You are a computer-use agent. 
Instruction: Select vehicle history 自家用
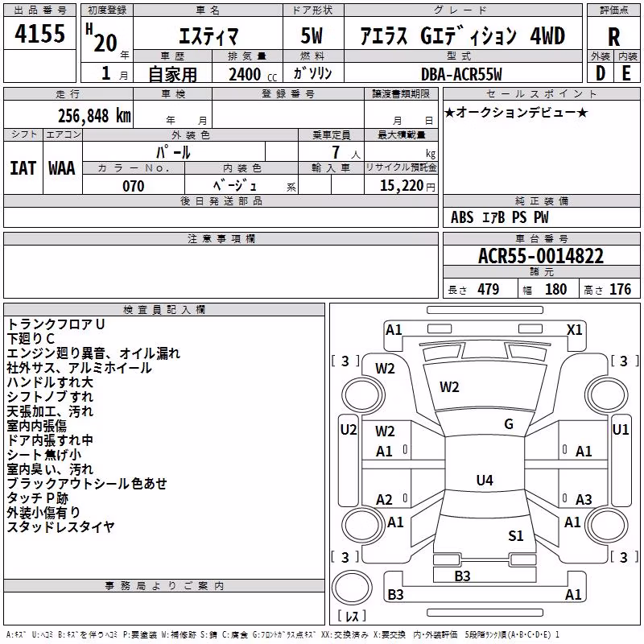coord(172,74)
